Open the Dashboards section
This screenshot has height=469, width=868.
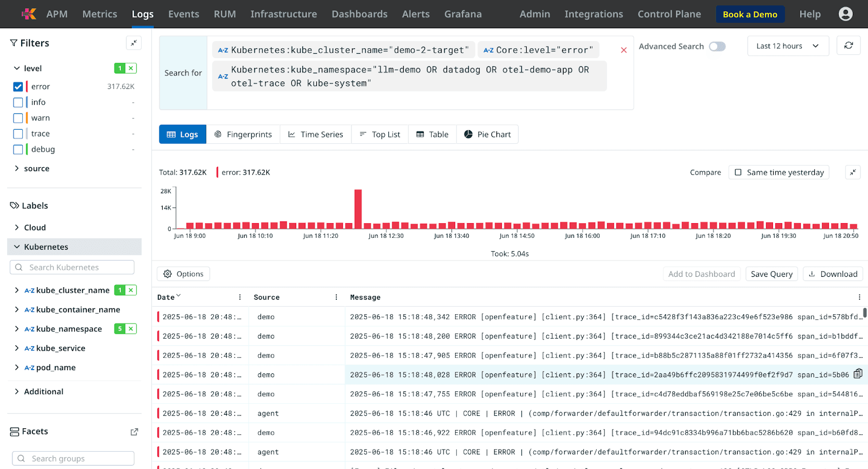(x=360, y=14)
